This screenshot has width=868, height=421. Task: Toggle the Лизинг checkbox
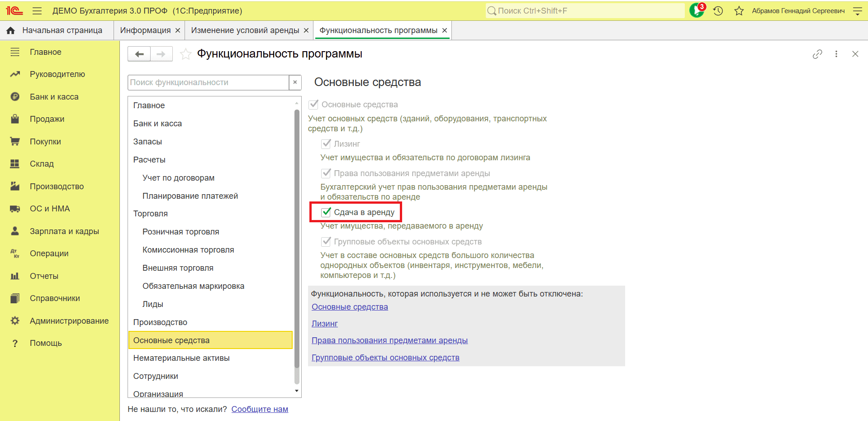326,144
